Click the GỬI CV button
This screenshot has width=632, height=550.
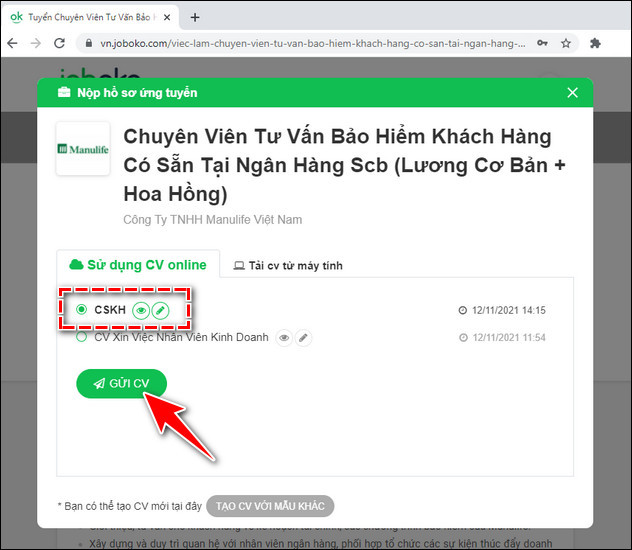(121, 383)
